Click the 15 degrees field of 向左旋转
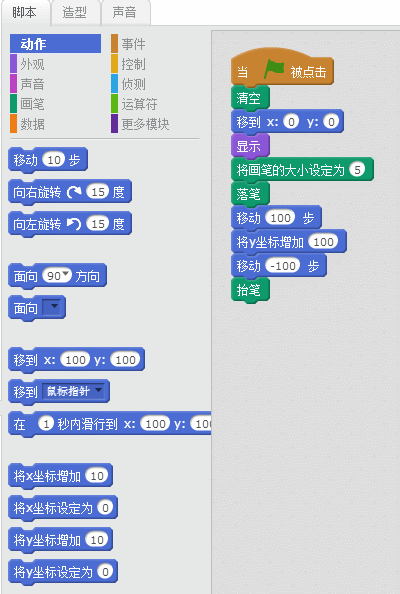This screenshot has width=400, height=594. 98,224
